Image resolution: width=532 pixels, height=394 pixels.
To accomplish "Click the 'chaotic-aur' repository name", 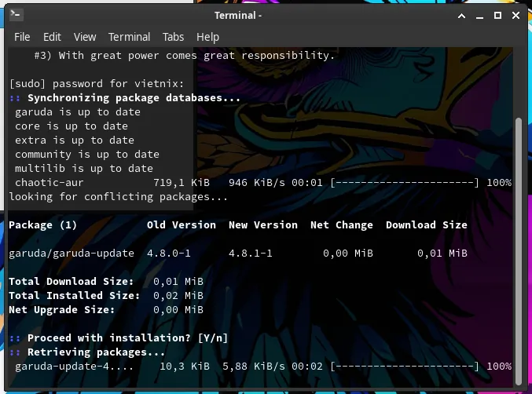I will tap(50, 183).
